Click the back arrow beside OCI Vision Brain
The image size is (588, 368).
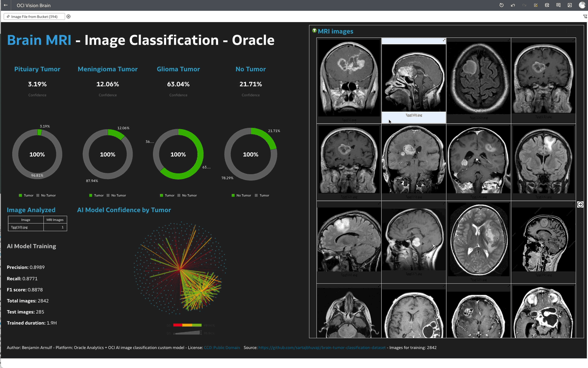tap(5, 5)
